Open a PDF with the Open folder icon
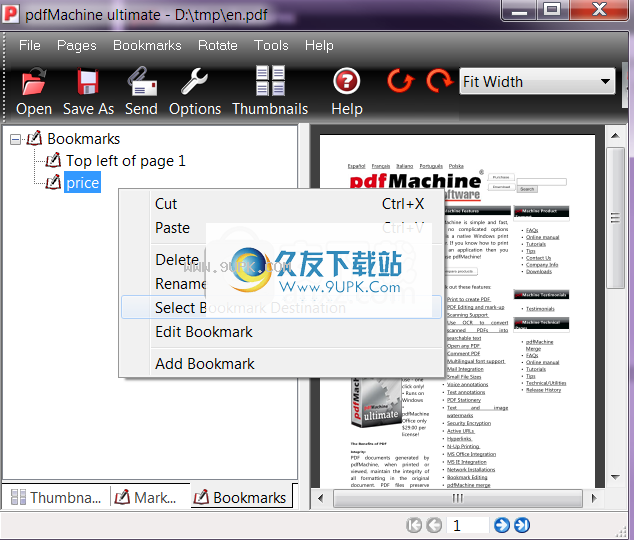The height and width of the screenshot is (540, 639). coord(34,82)
